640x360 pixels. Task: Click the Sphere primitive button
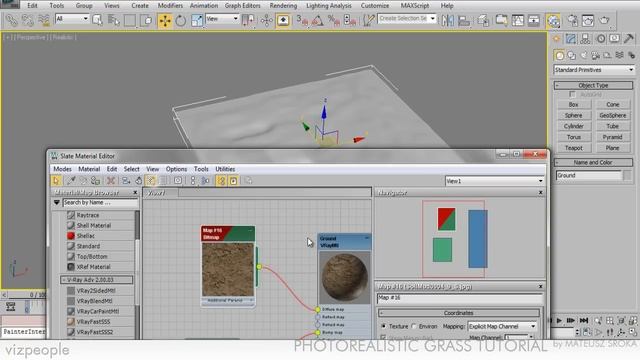click(x=573, y=116)
